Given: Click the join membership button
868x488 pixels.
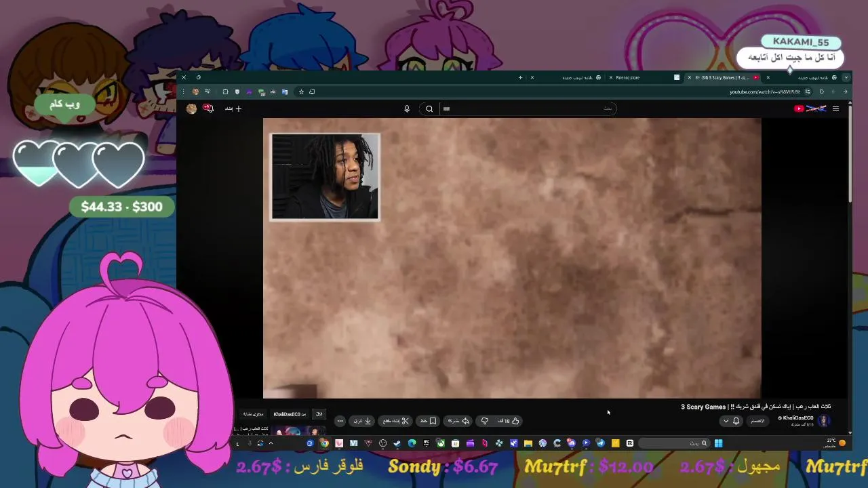Looking at the screenshot, I should [x=757, y=421].
